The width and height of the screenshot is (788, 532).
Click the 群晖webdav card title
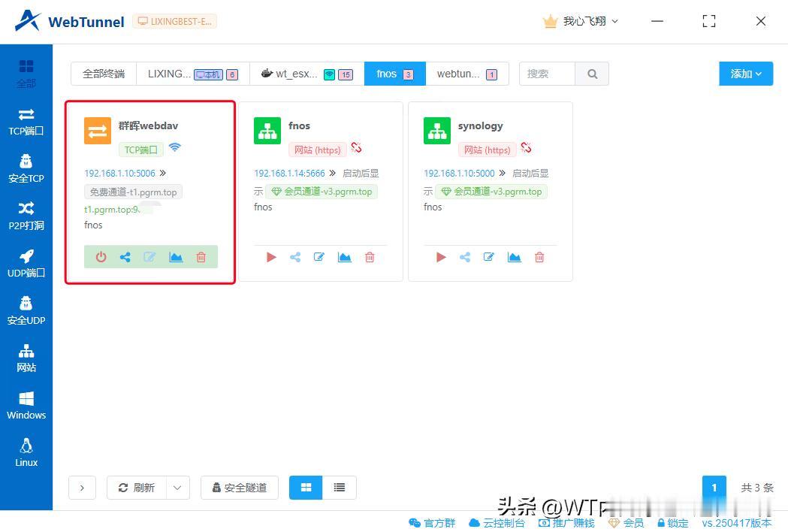148,125
